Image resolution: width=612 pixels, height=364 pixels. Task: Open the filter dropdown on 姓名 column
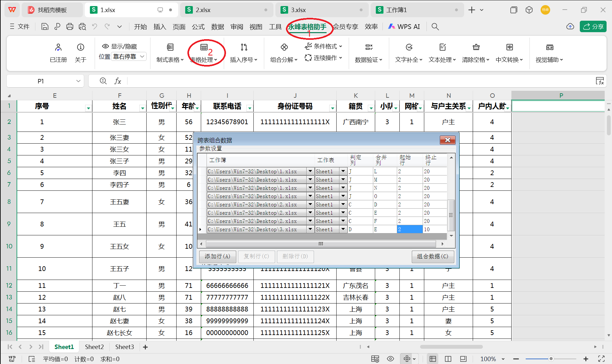pos(142,108)
